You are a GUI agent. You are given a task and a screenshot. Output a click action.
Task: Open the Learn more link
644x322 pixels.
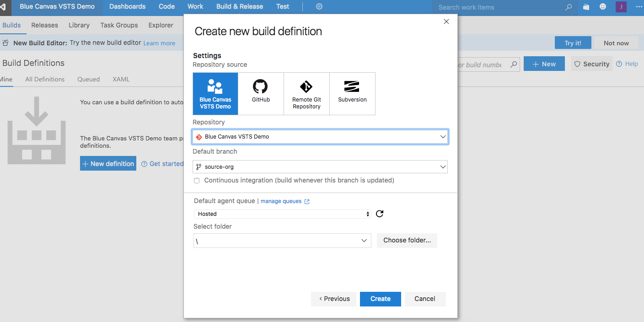(x=159, y=43)
